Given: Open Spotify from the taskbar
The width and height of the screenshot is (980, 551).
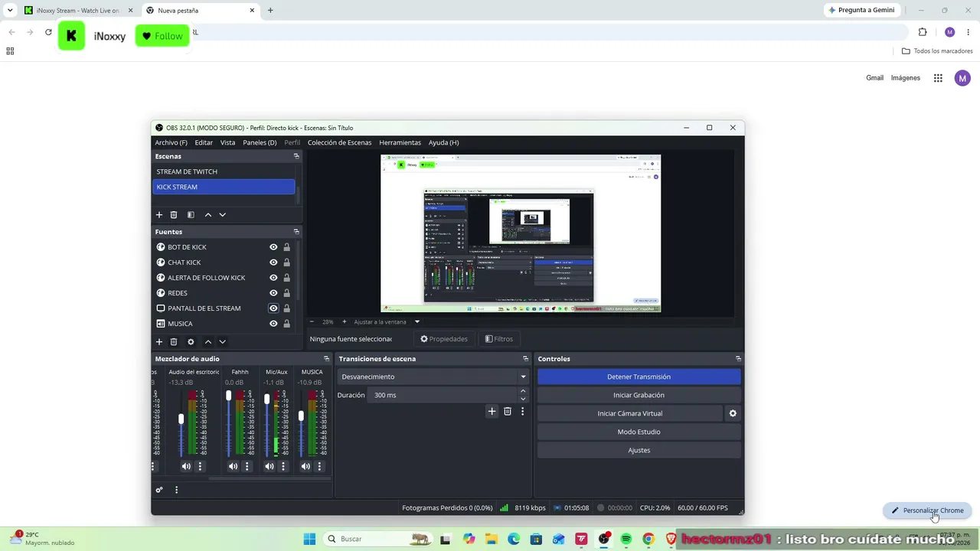Looking at the screenshot, I should pyautogui.click(x=626, y=539).
